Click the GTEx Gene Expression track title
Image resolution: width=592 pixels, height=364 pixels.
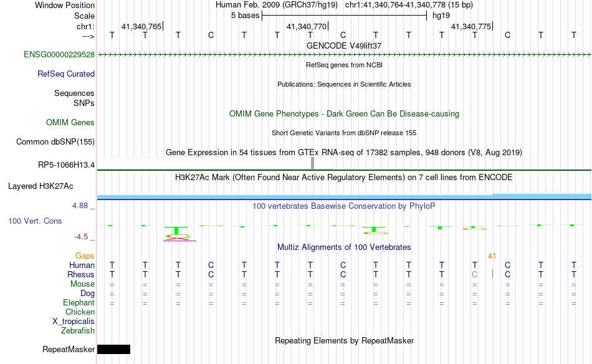point(344,152)
